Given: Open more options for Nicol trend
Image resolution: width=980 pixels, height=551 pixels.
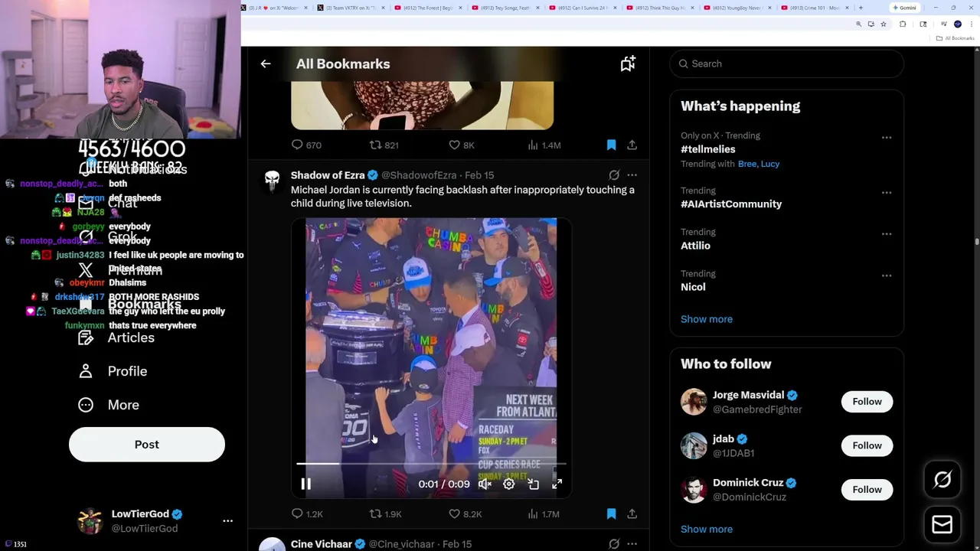Looking at the screenshot, I should tap(886, 275).
